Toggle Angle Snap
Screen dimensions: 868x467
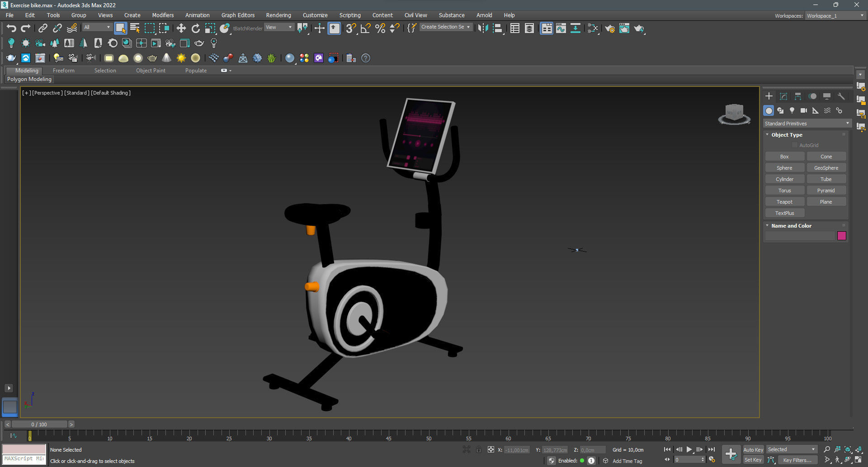[x=365, y=28]
